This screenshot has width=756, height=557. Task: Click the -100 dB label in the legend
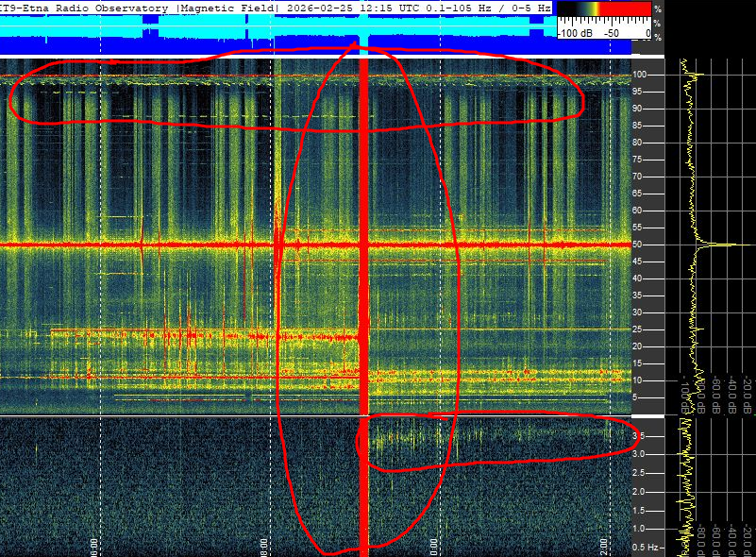[577, 33]
